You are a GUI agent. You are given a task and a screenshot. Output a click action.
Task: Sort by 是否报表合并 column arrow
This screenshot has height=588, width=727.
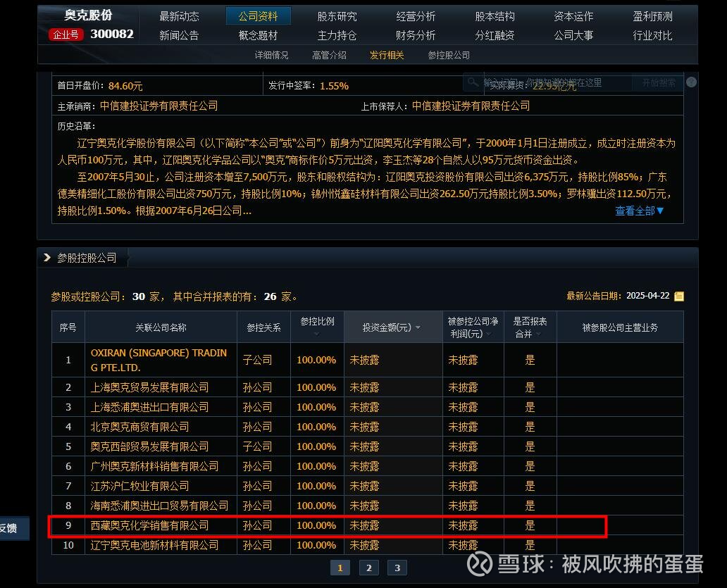pyautogui.click(x=539, y=334)
